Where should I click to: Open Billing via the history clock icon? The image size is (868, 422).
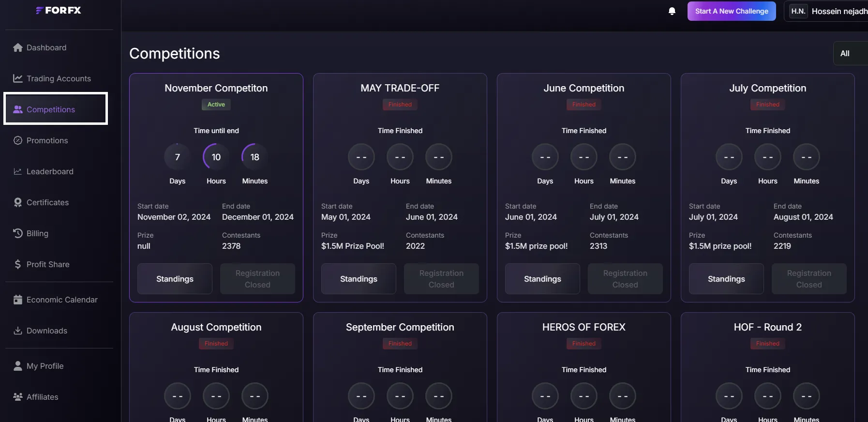(x=17, y=233)
